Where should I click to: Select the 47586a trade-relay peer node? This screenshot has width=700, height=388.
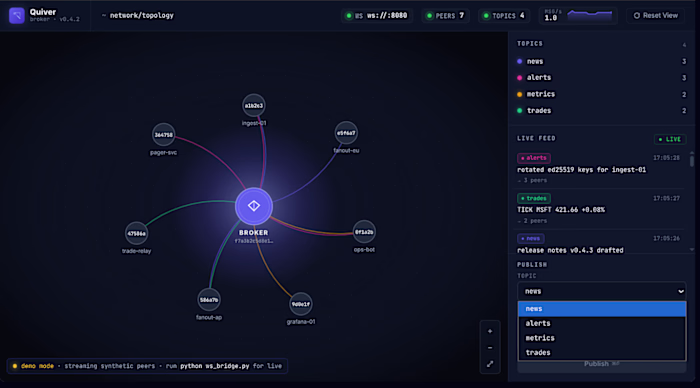coord(137,234)
